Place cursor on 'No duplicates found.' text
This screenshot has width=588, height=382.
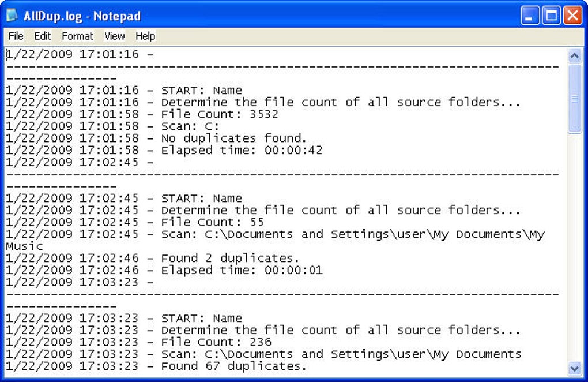pos(234,138)
